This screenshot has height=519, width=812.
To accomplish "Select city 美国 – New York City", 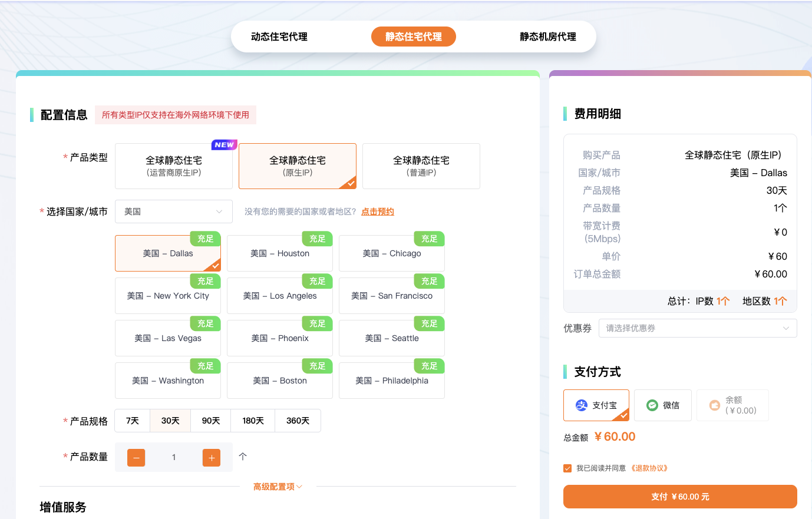I will click(x=168, y=296).
